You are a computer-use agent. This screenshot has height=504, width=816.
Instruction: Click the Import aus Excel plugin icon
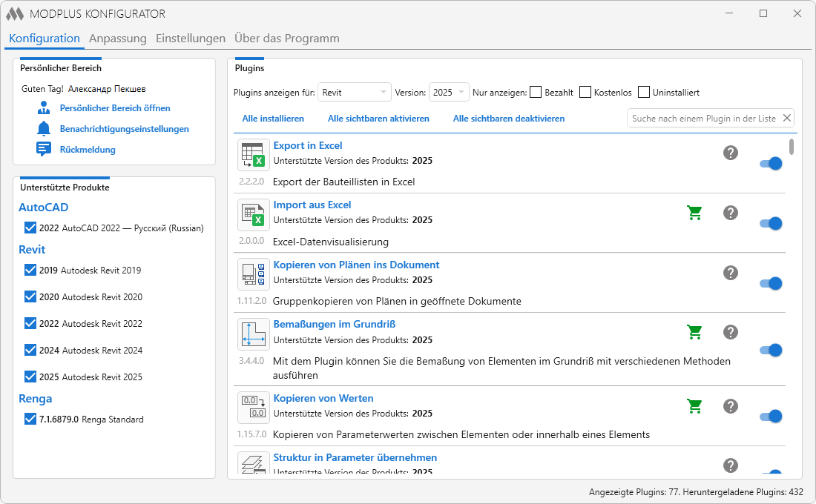pyautogui.click(x=254, y=215)
